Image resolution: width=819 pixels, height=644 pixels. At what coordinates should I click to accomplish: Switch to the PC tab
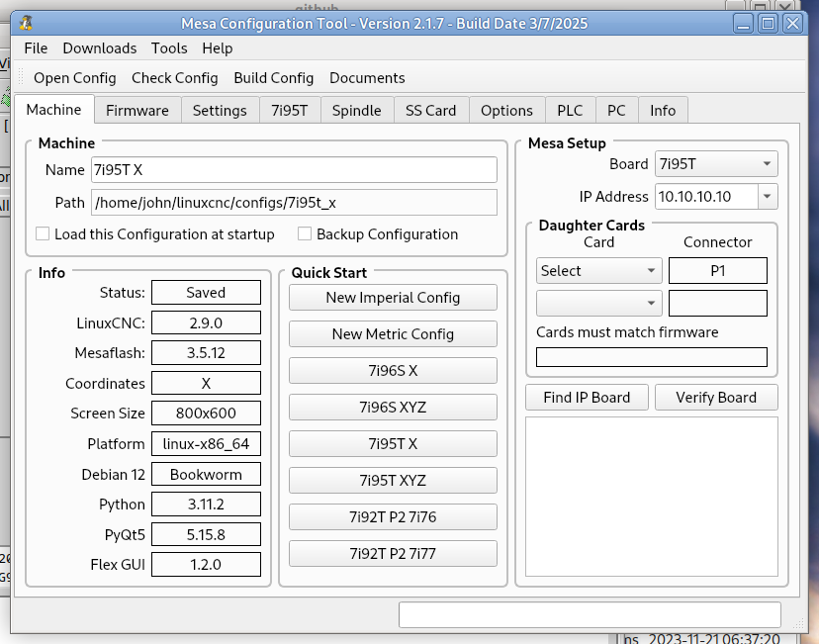click(616, 110)
